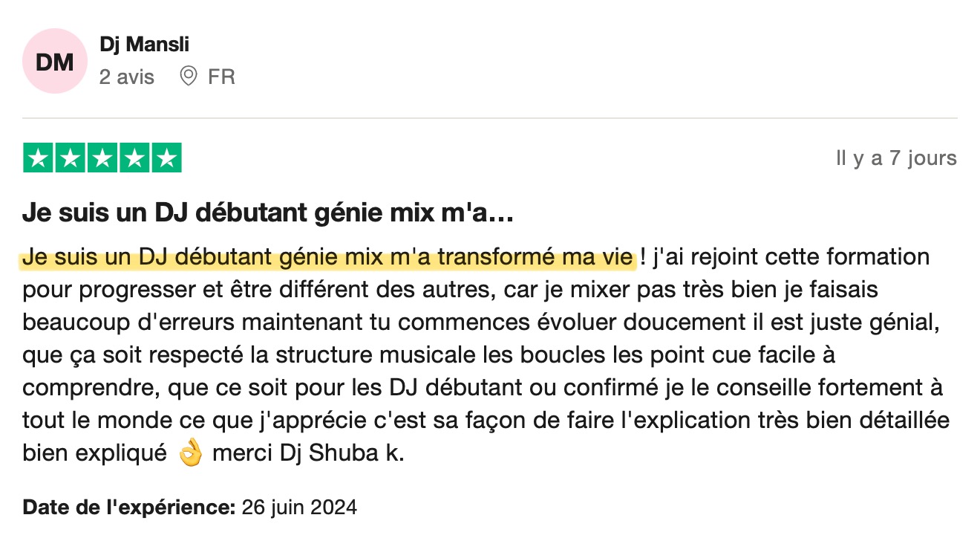Click the fourth green rating star

134,158
